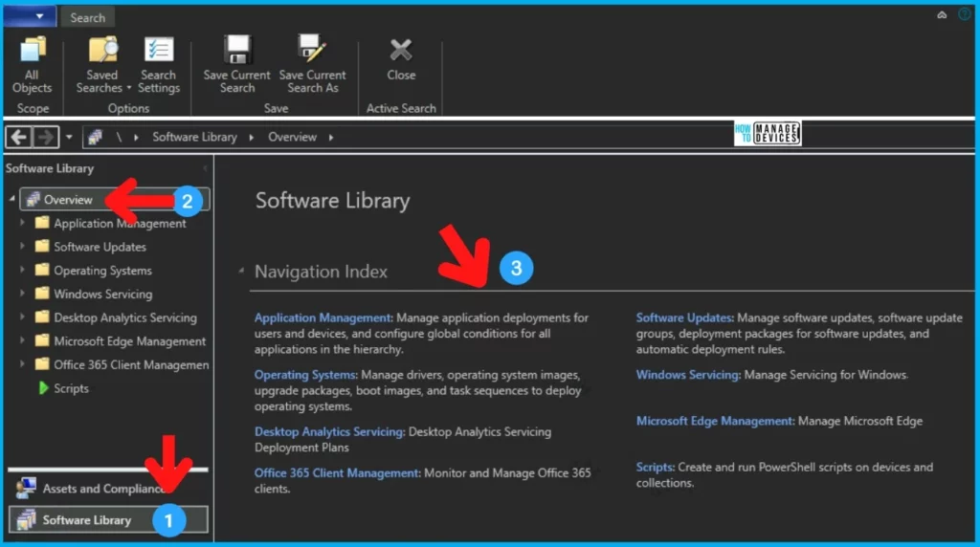Click the Windows Servicing folder icon
The width and height of the screenshot is (980, 547).
(x=42, y=293)
